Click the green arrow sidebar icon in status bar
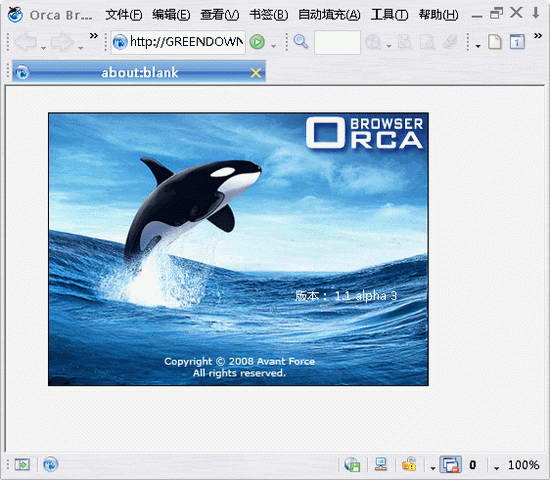This screenshot has height=480, width=550. tap(22, 465)
